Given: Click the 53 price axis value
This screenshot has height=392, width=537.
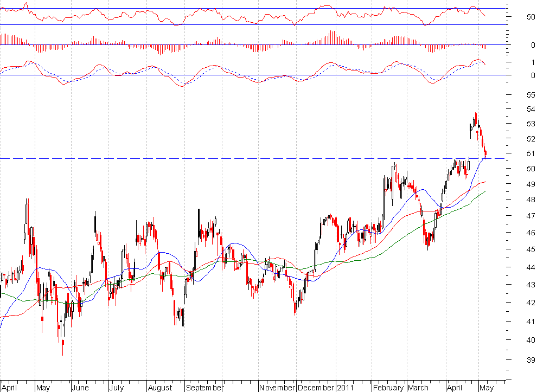Looking at the screenshot, I should [x=531, y=124].
